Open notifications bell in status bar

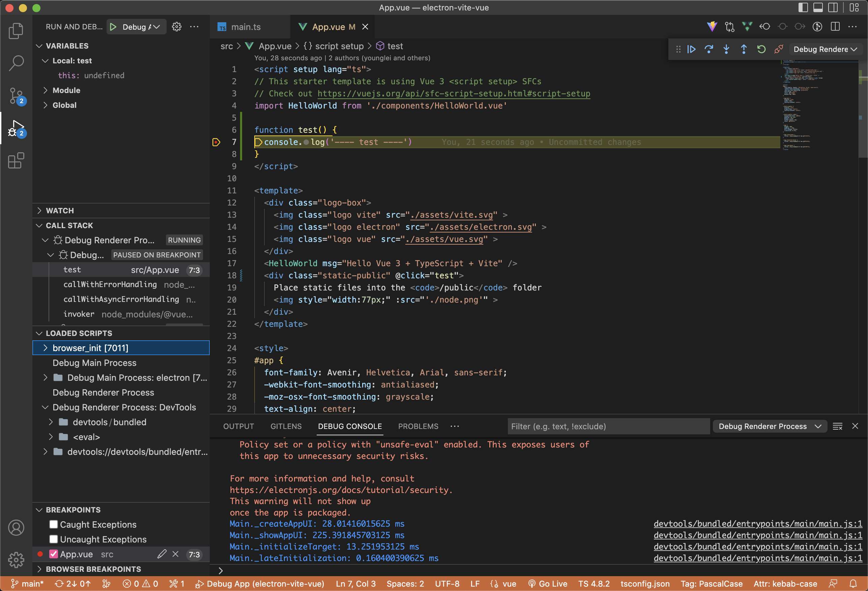pos(853,584)
